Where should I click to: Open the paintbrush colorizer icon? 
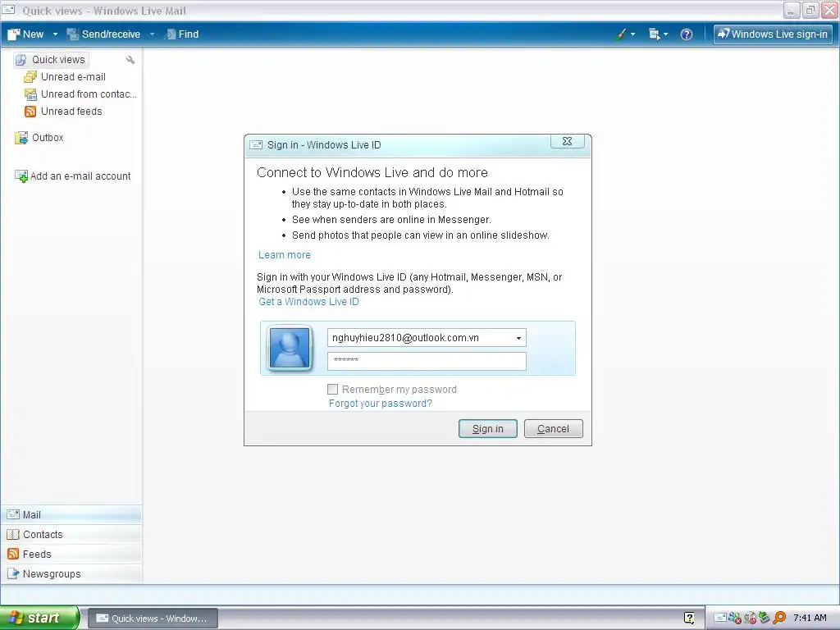coord(621,34)
